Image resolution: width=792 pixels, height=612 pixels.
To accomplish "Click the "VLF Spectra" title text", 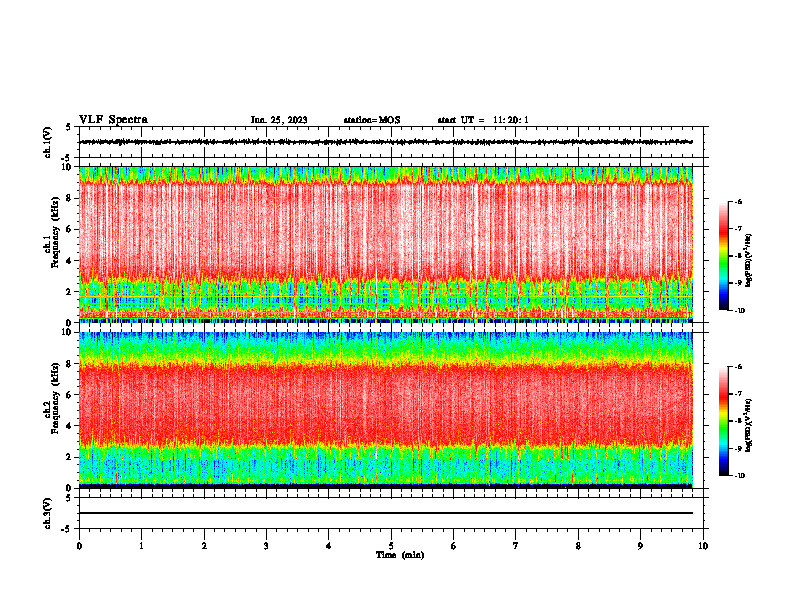I will 113,120.
